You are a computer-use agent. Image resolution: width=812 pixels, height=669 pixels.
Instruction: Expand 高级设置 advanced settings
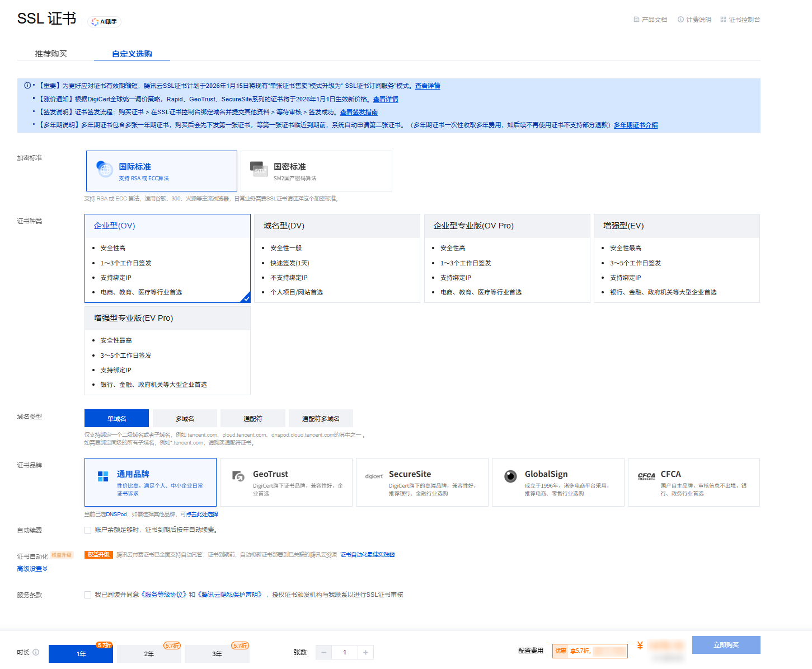pos(32,569)
